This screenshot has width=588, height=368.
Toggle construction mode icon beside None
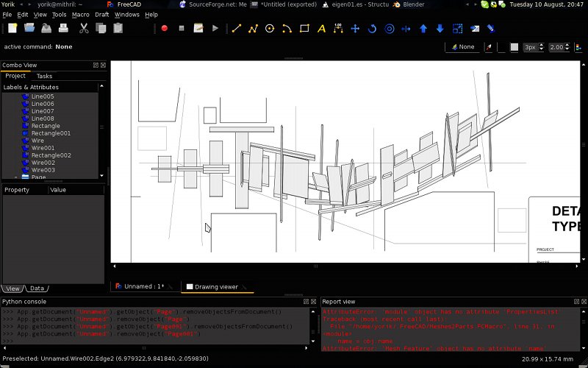(x=489, y=47)
